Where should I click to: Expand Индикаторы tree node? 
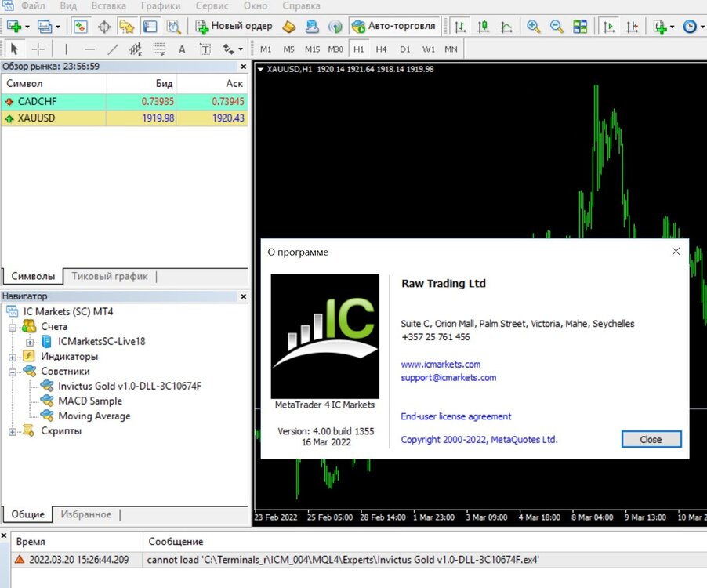point(13,357)
